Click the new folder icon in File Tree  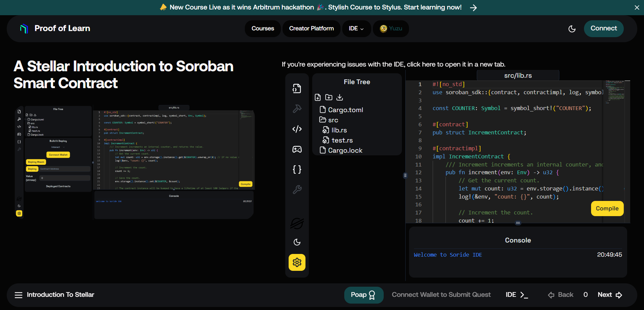329,97
